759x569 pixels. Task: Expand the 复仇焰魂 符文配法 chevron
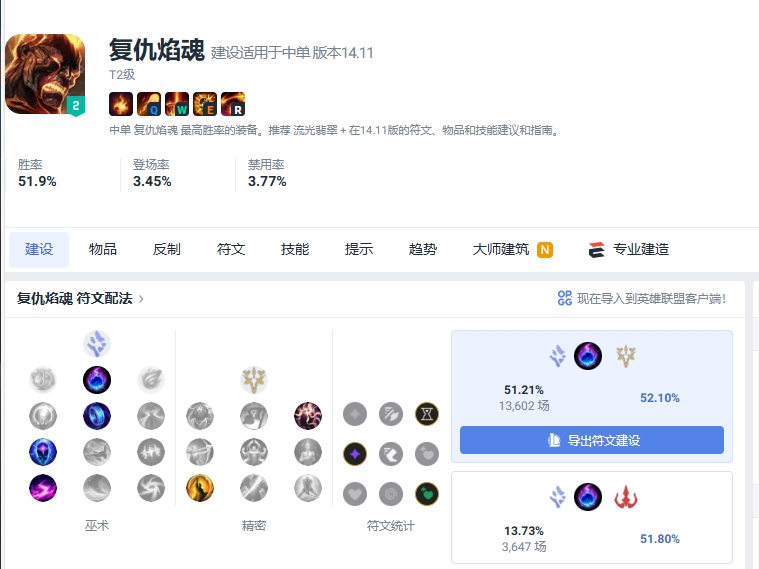pos(141,299)
